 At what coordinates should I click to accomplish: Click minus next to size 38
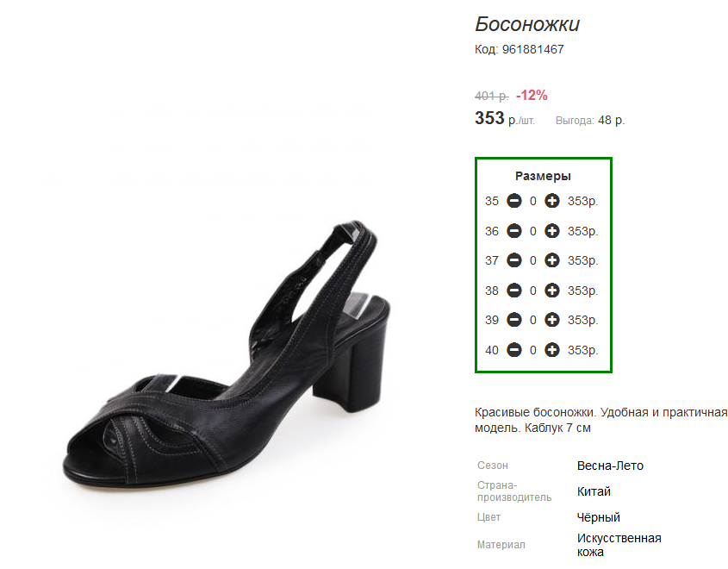coord(514,291)
